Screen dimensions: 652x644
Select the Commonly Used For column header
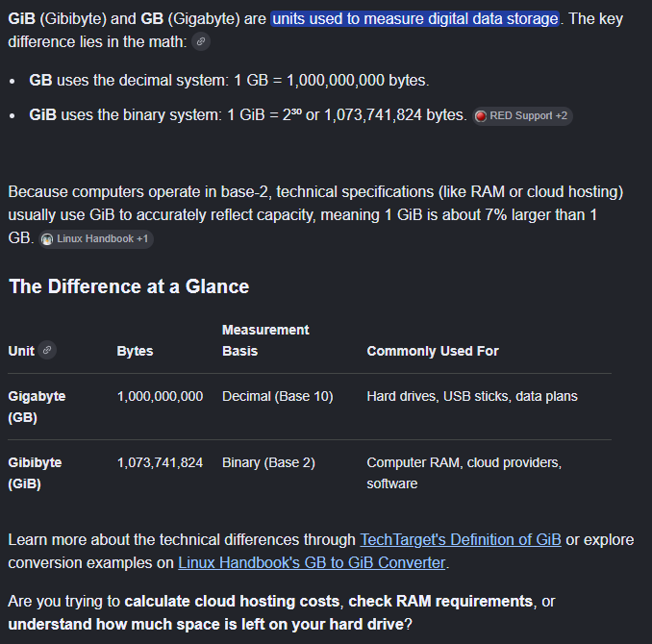coord(433,351)
